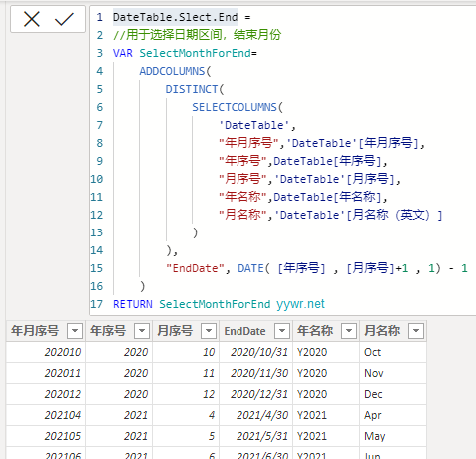Click the Chinese comment on line 2

[198, 35]
